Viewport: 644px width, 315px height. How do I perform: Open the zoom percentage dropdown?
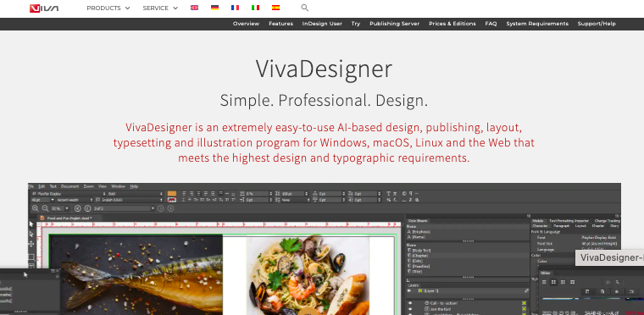point(67,208)
